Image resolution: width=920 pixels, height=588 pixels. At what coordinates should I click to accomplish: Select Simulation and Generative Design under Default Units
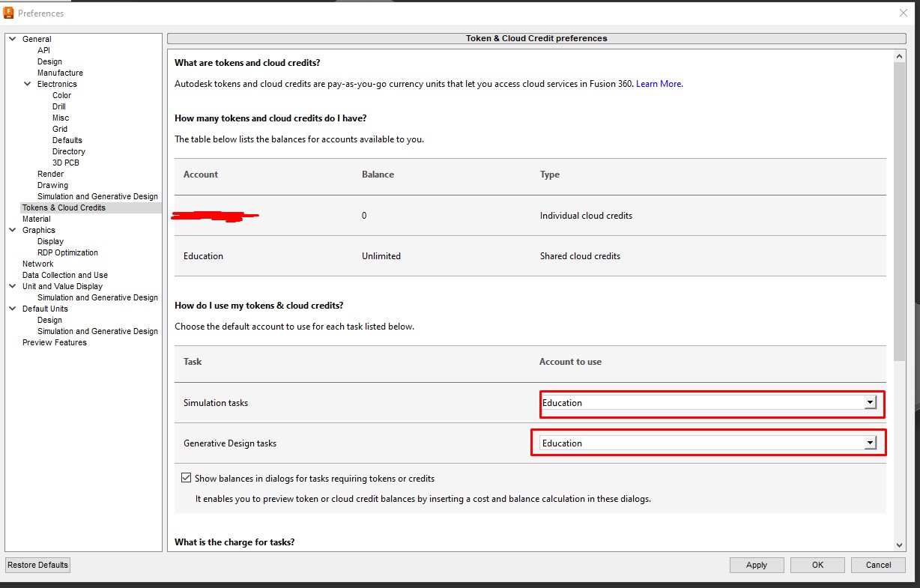coord(97,331)
